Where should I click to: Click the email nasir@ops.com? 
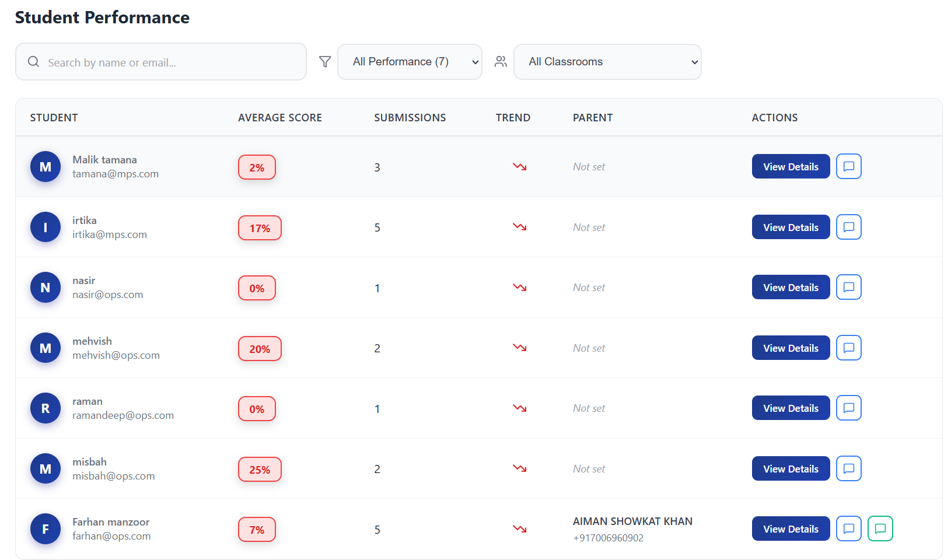(108, 295)
